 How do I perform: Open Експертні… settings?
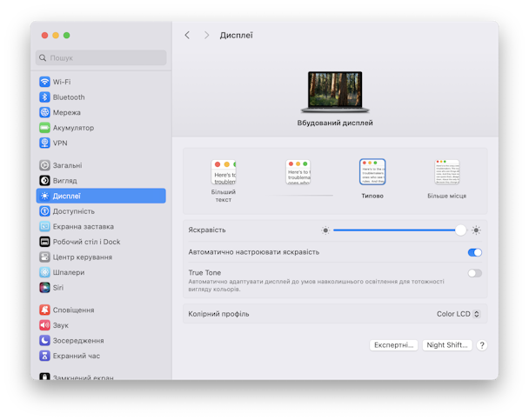[394, 345]
